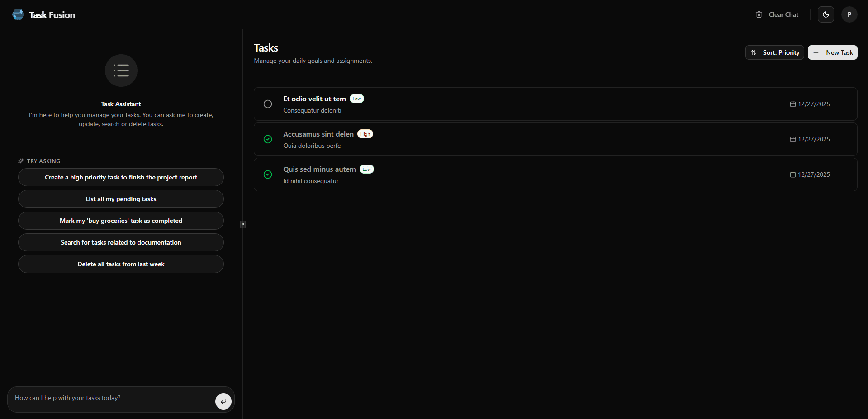The width and height of the screenshot is (868, 419).
Task: Open the profile menu via the P avatar
Action: [x=849, y=14]
